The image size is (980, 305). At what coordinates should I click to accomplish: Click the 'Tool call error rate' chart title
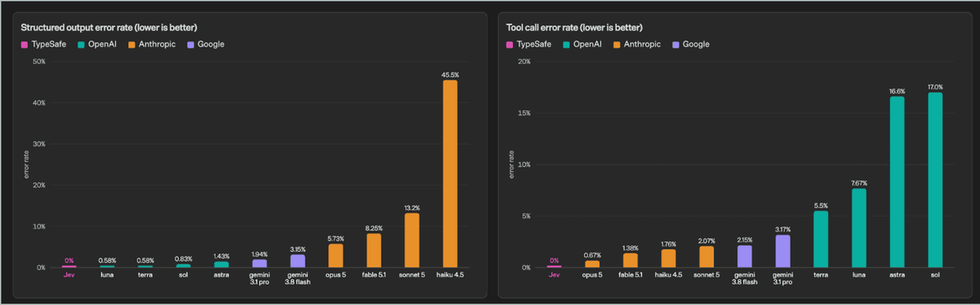(574, 27)
